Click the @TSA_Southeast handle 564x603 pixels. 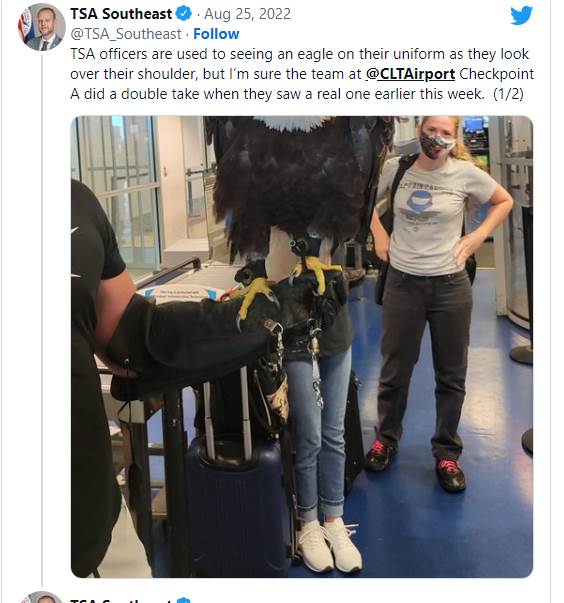point(126,34)
